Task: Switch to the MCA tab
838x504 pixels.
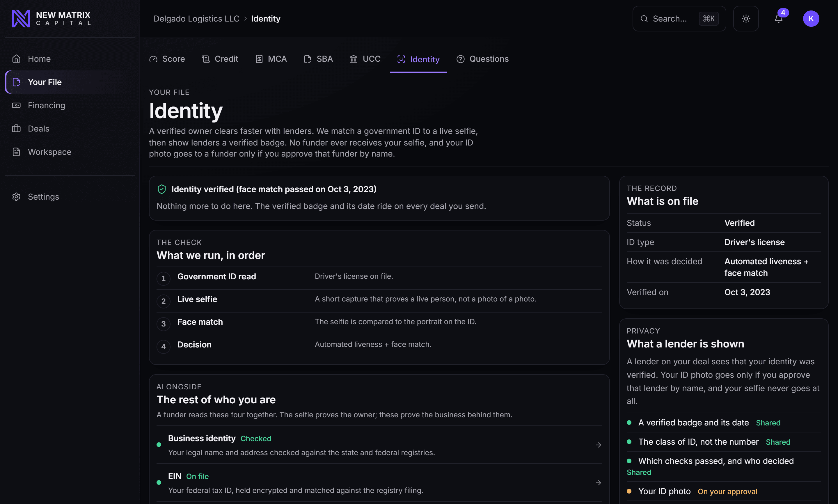Action: coord(271,59)
